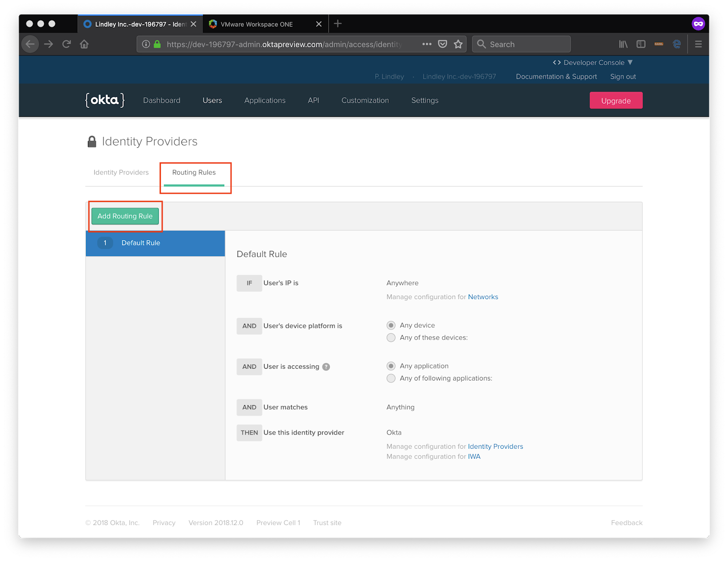This screenshot has width=728, height=561.
Task: Open the Trust site footer link
Action: (327, 523)
